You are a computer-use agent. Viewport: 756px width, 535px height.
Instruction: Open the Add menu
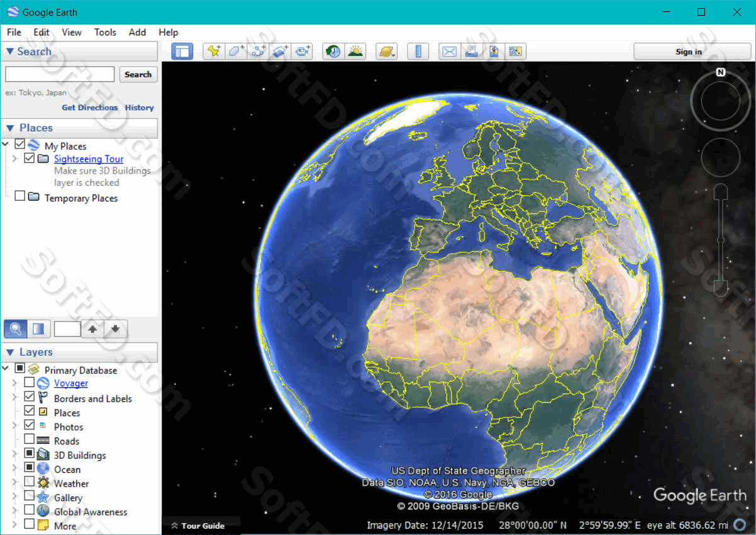[x=137, y=32]
